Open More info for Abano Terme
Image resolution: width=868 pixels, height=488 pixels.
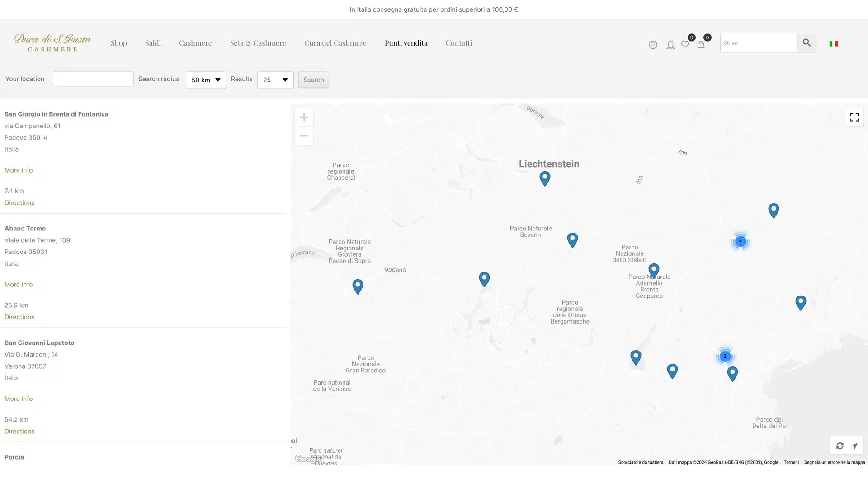click(19, 285)
